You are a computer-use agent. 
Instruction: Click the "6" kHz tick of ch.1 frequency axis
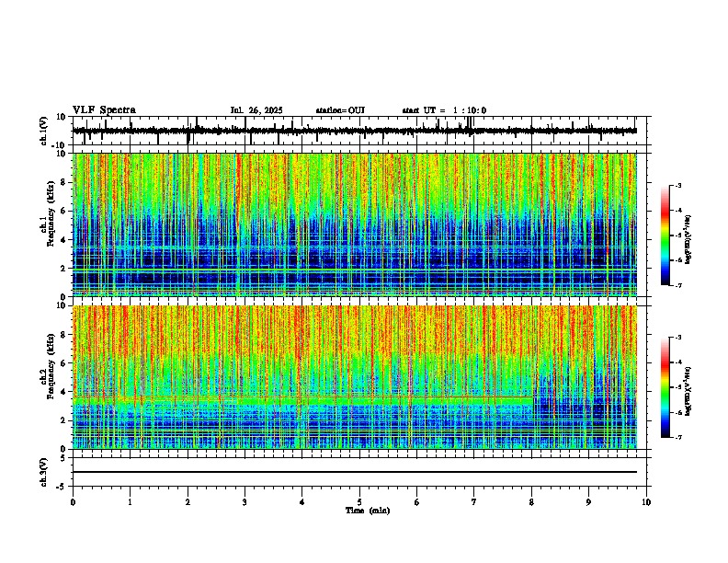coord(64,211)
